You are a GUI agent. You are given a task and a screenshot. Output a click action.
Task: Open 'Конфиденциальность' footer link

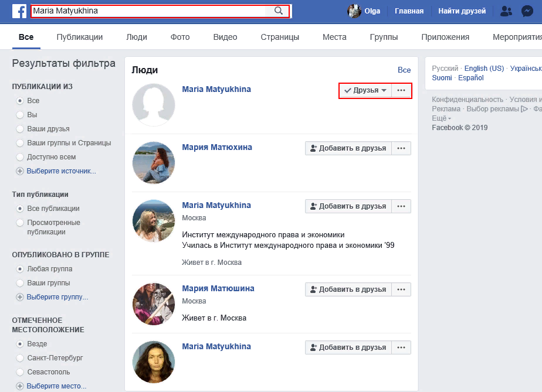tap(468, 100)
